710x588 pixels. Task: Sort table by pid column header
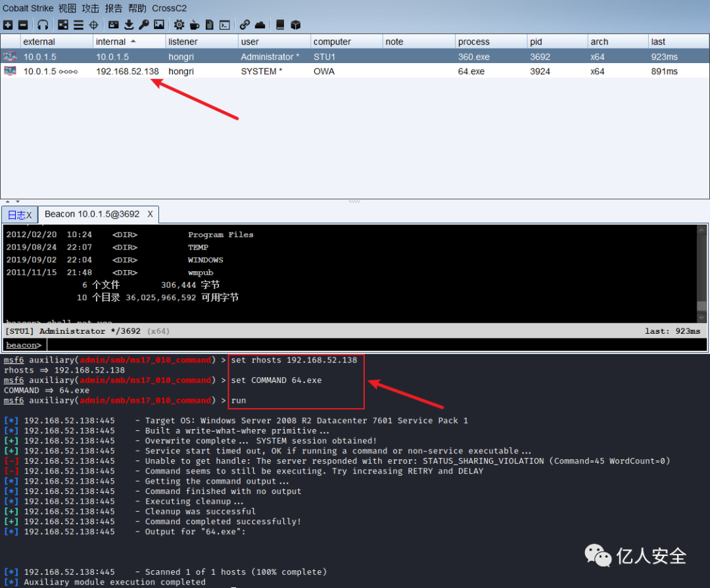pyautogui.click(x=558, y=41)
